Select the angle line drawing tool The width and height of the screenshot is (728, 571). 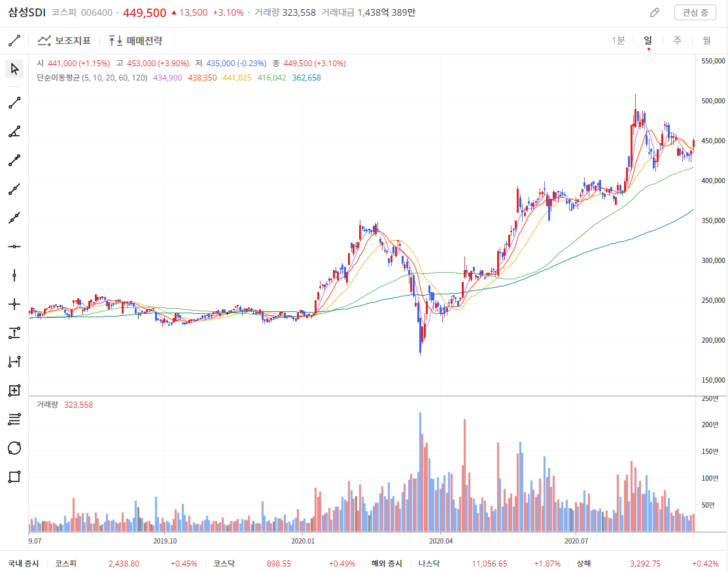pos(14,132)
